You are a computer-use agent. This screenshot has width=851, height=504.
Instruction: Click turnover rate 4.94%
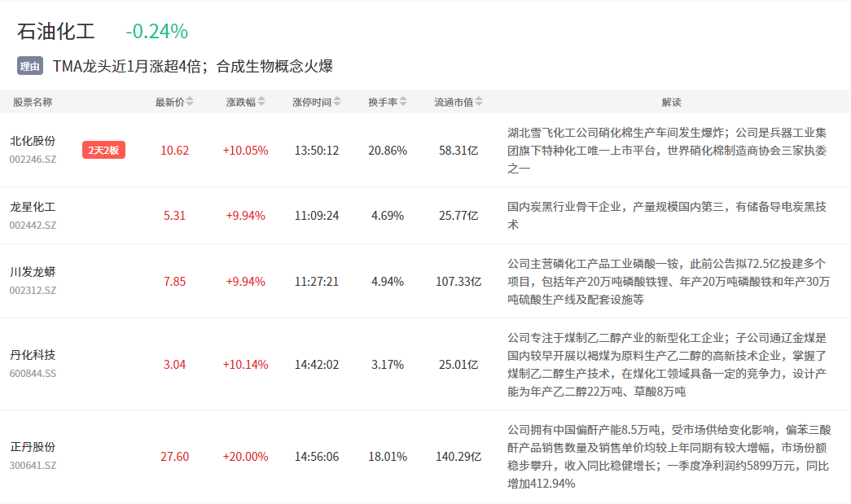point(388,281)
